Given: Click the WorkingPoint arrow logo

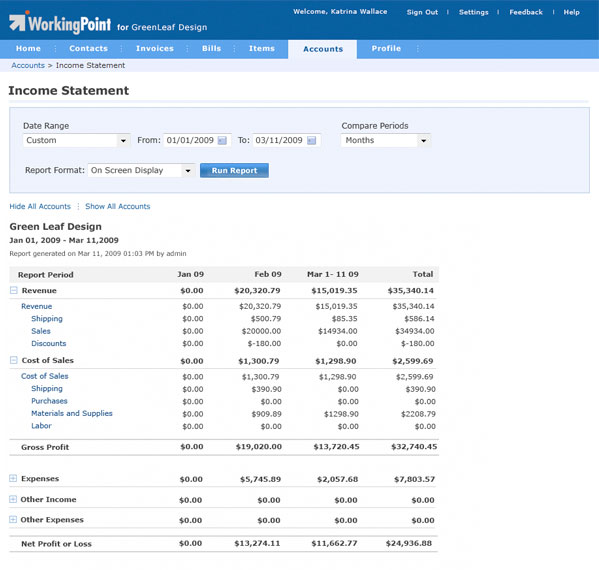Looking at the screenshot, I should [x=18, y=22].
